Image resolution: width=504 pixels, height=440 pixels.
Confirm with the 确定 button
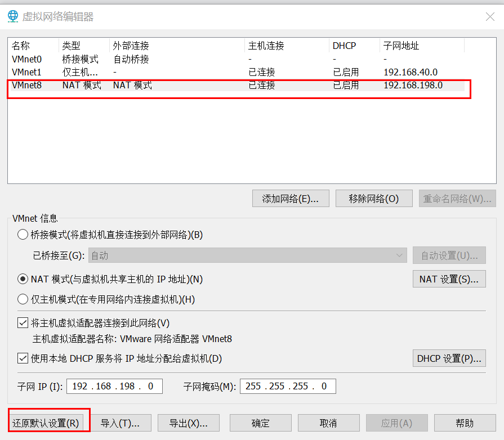pyautogui.click(x=260, y=423)
